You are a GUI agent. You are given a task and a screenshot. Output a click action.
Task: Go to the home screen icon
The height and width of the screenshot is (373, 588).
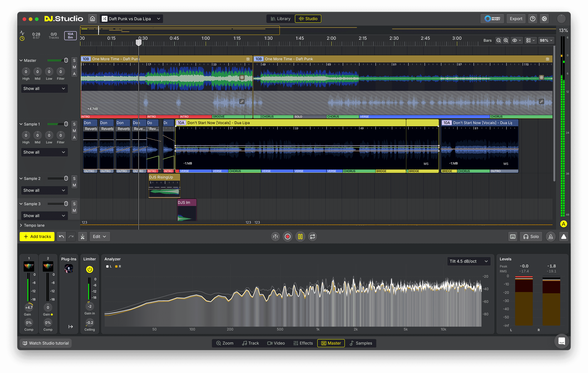coord(92,19)
